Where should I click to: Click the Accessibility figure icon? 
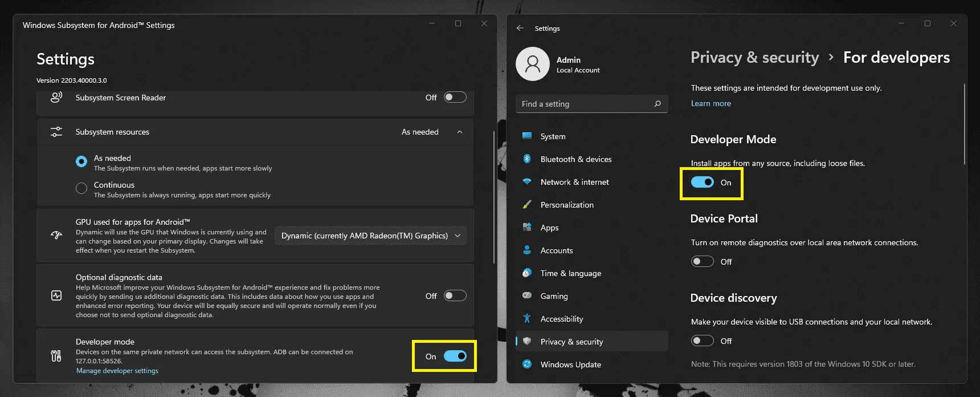[527, 319]
